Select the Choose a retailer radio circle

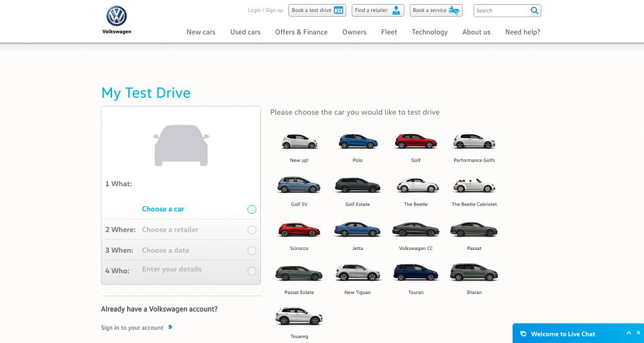(252, 230)
